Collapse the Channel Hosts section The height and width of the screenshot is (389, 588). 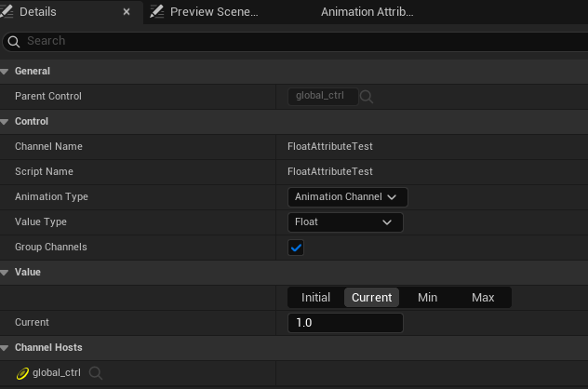tap(6, 348)
